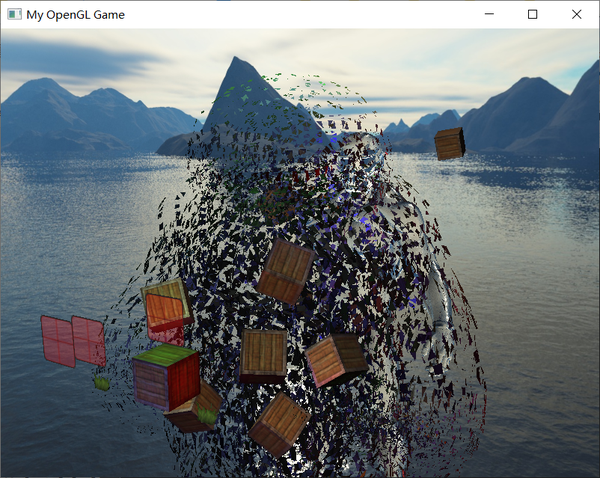Click the green-topped red-sided crate
The height and width of the screenshot is (478, 600).
(x=166, y=377)
